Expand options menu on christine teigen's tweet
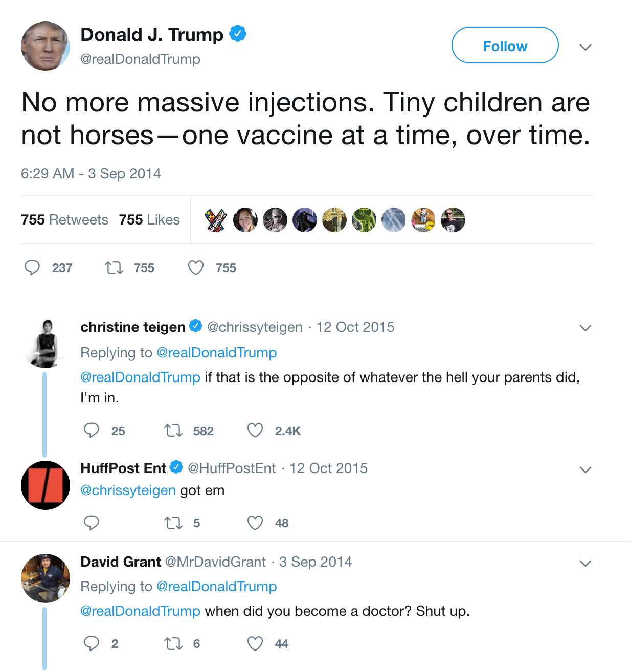The image size is (631, 672). 585,328
